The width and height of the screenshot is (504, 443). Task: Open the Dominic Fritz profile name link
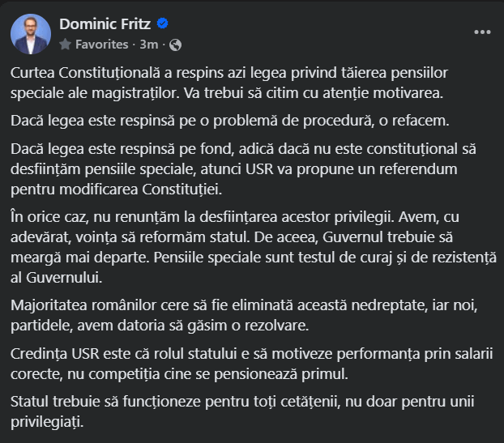(105, 24)
